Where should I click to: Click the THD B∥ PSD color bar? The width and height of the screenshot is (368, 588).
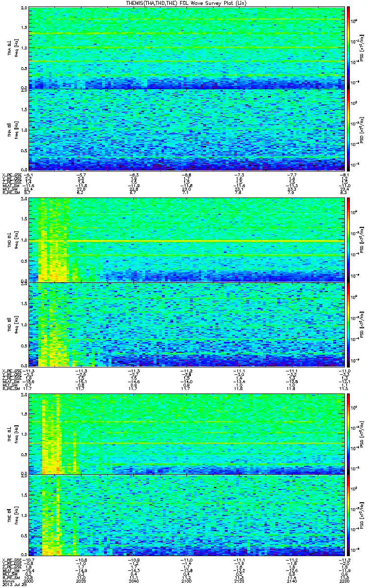(348, 324)
